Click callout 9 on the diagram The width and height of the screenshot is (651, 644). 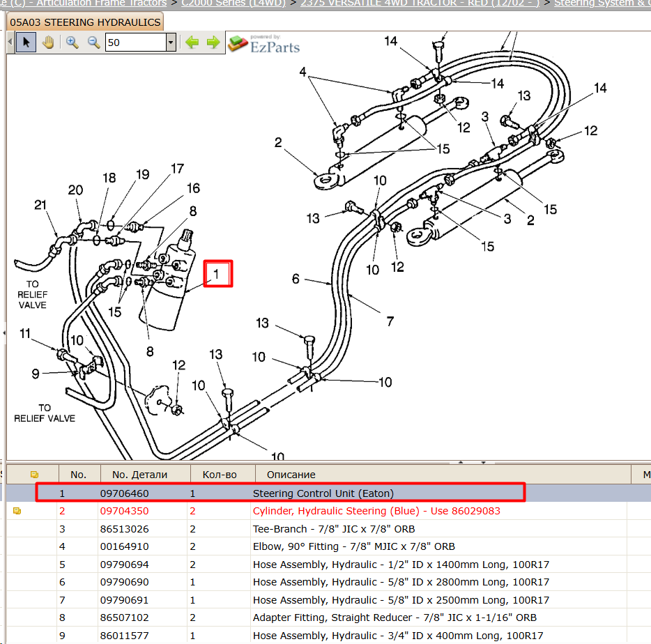tap(36, 374)
